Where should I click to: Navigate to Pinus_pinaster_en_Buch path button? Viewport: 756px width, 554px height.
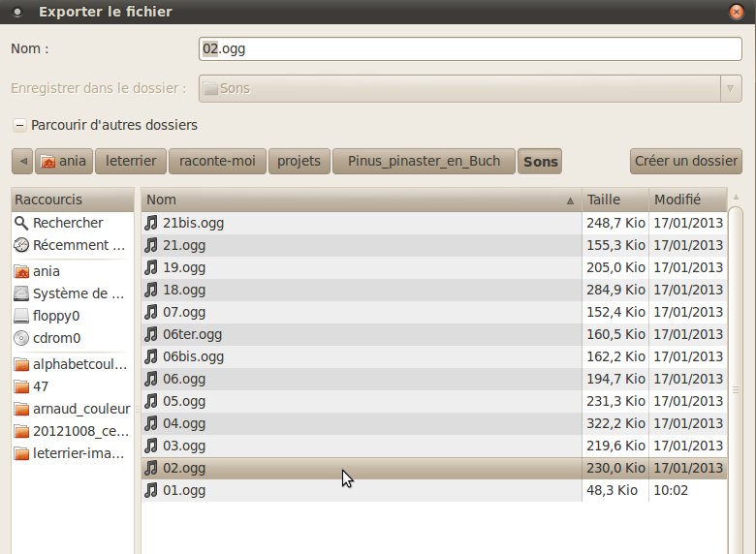(424, 161)
